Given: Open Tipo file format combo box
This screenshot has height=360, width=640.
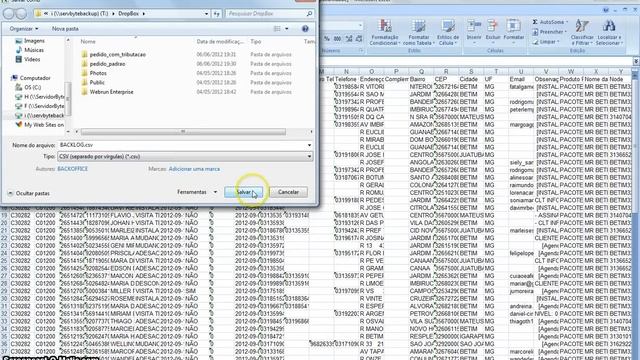Looking at the screenshot, I should tap(185, 156).
